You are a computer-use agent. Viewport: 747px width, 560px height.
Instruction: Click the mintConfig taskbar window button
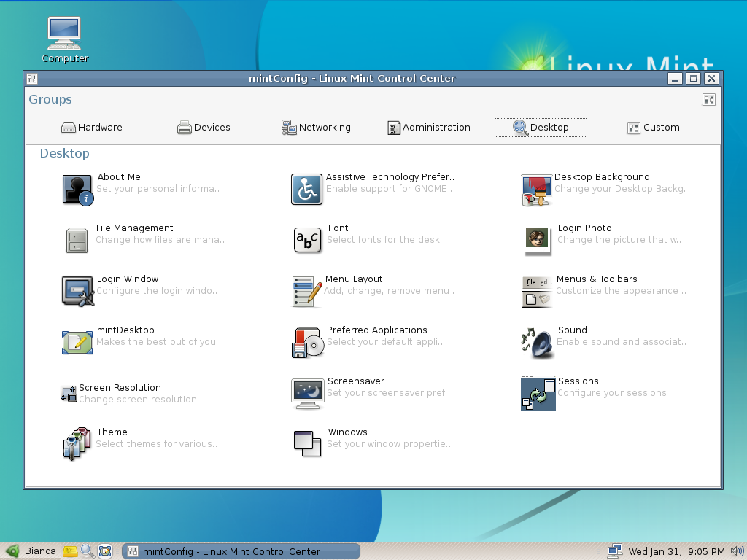coord(241,551)
